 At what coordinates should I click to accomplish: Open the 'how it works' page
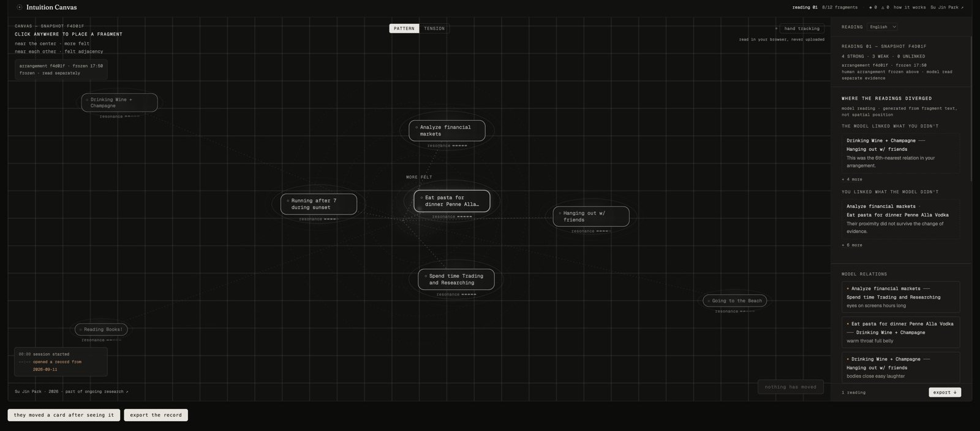(910, 7)
